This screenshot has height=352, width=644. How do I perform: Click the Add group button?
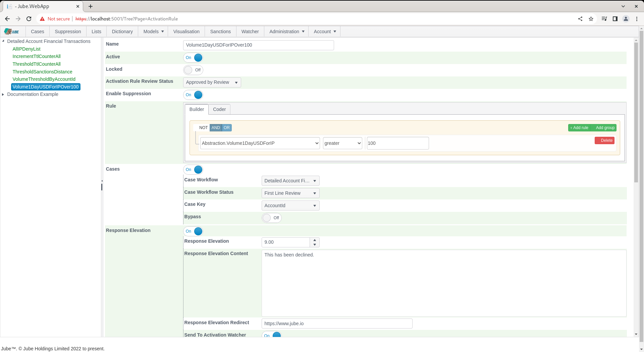(x=604, y=128)
